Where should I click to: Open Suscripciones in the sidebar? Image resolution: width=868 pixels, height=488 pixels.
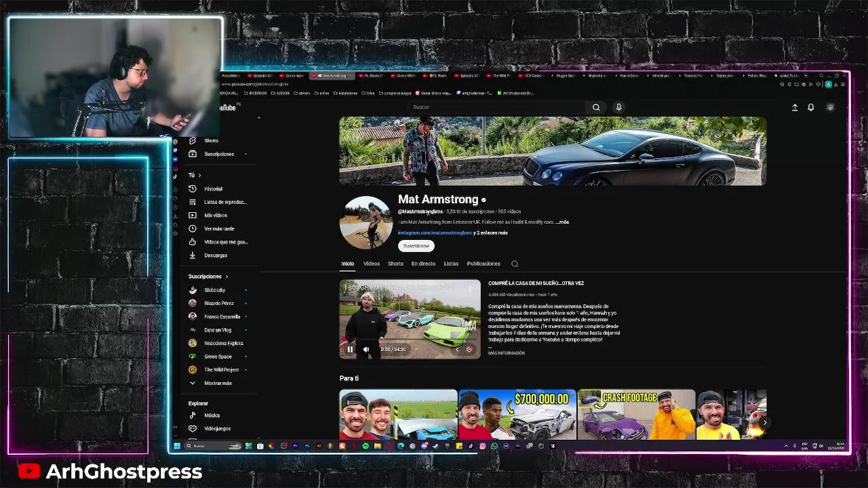[219, 154]
